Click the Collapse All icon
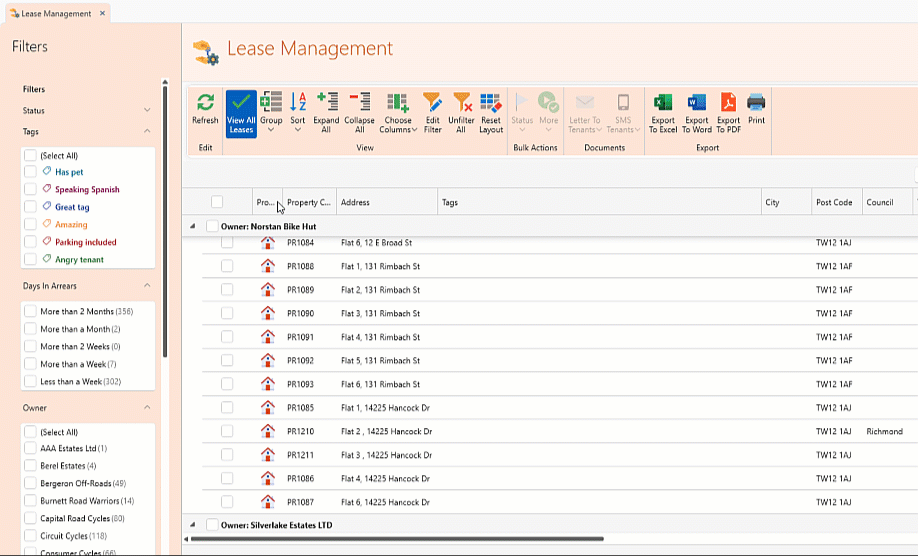 point(359,102)
